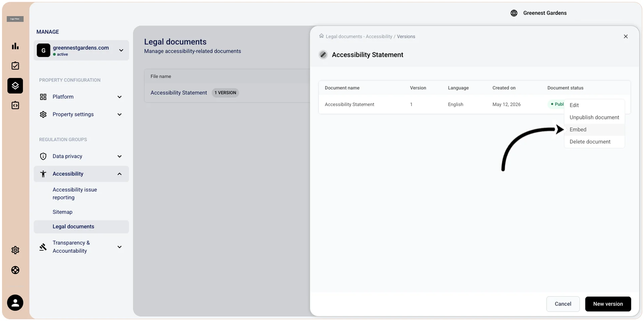644x321 pixels.
Task: Click the New version button
Action: click(x=608, y=304)
